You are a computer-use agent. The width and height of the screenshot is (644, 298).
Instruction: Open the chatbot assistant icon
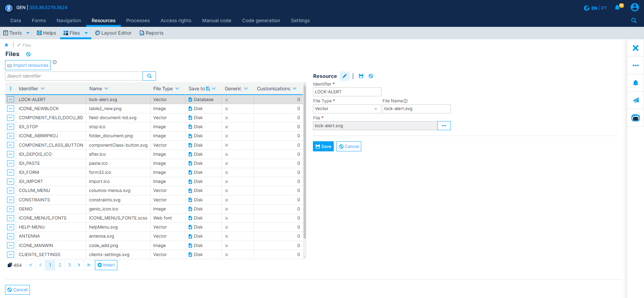(x=636, y=118)
